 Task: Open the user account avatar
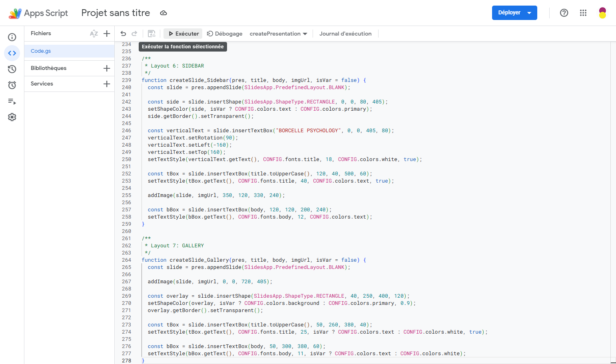pyautogui.click(x=602, y=13)
